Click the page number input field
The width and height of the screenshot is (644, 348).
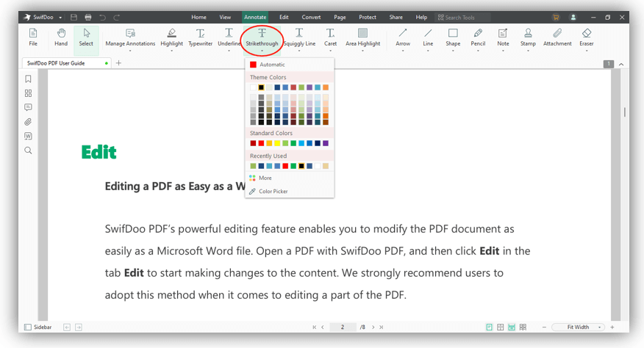(342, 327)
